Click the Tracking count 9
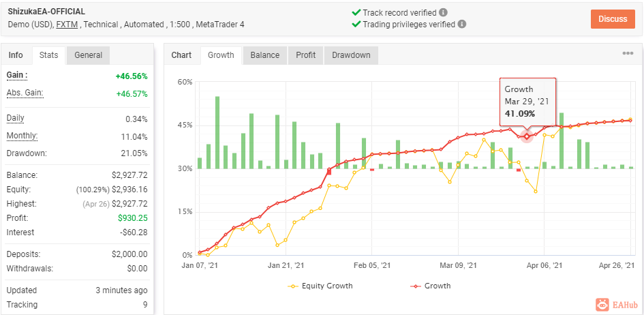This screenshot has width=644, height=315. pos(145,305)
